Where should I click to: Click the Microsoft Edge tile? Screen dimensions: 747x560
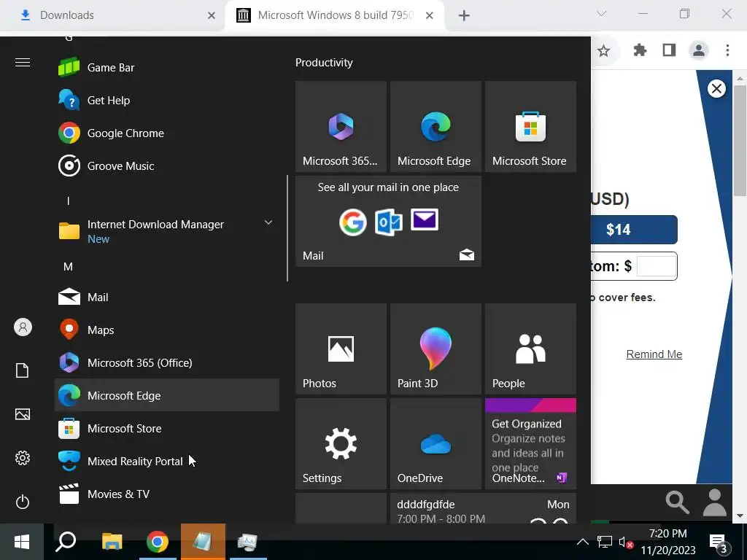pyautogui.click(x=436, y=127)
